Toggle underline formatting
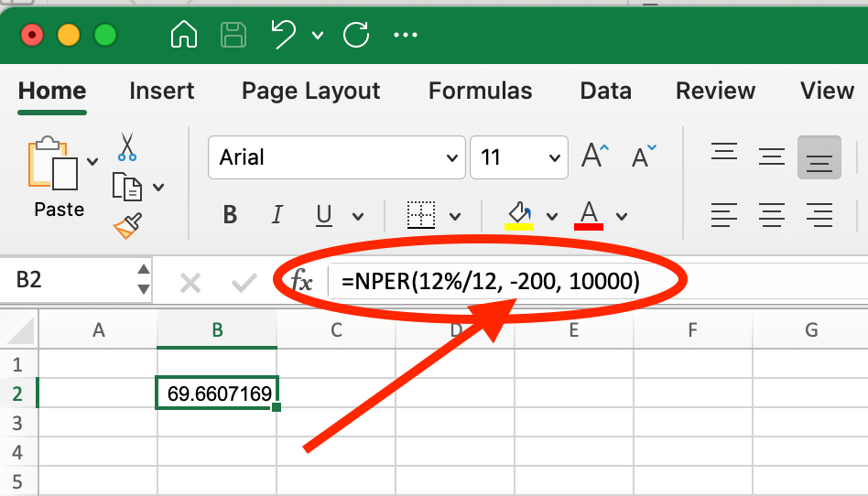868x496 pixels. pos(324,215)
